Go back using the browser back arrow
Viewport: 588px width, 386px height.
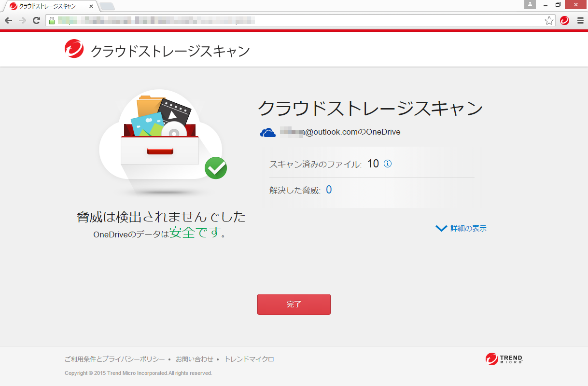point(8,20)
